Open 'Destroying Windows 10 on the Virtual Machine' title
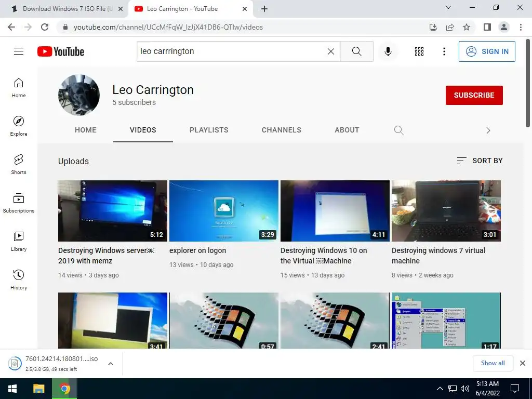 tap(324, 256)
